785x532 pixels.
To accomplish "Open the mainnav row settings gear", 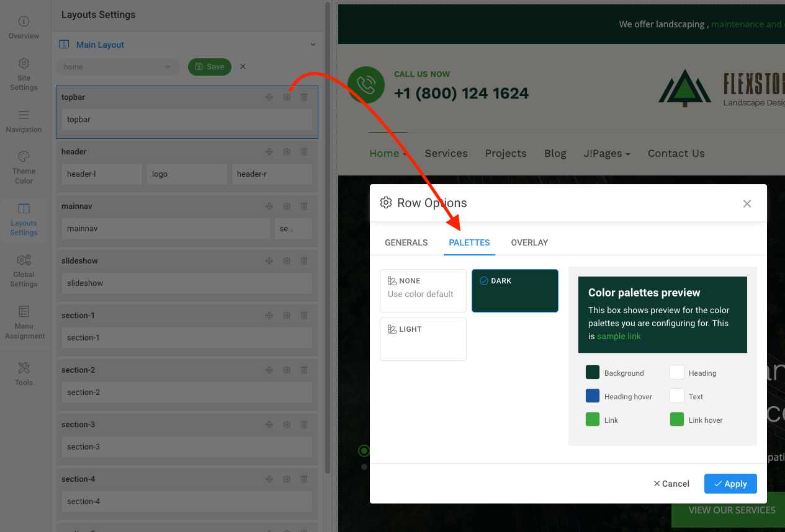I will (x=287, y=206).
